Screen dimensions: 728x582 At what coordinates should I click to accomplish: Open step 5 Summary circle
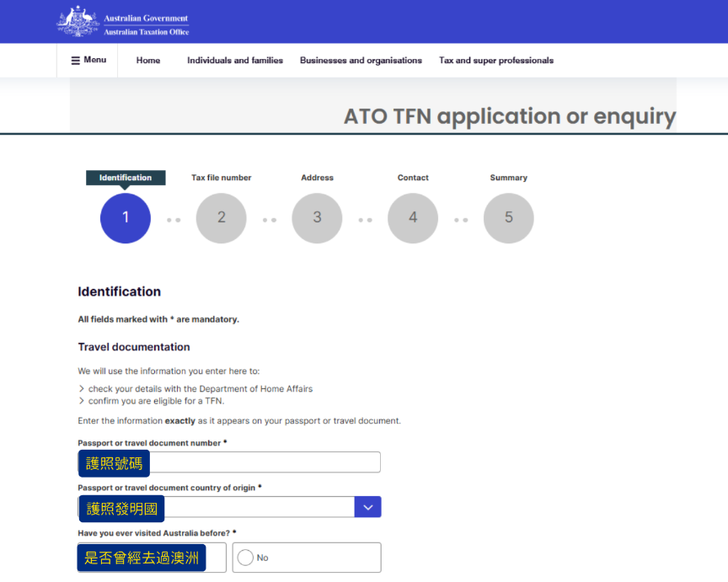(x=508, y=218)
